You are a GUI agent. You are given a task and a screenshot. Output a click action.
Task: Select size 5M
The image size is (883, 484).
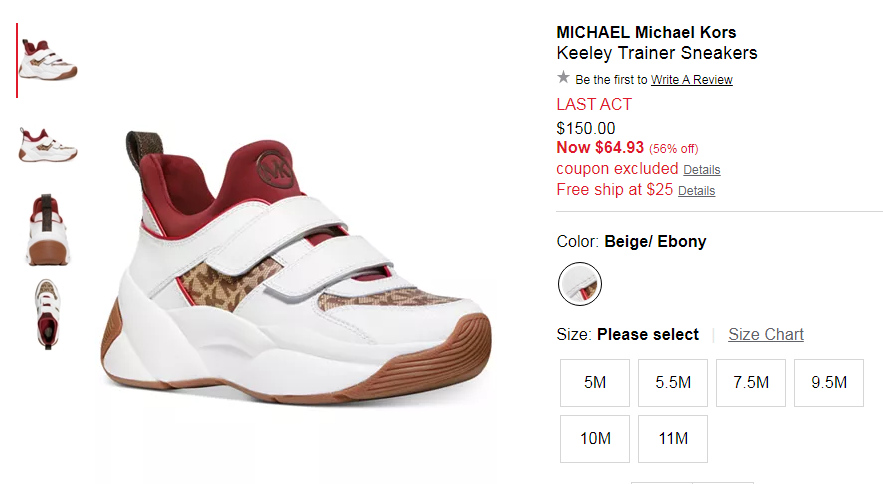click(595, 383)
